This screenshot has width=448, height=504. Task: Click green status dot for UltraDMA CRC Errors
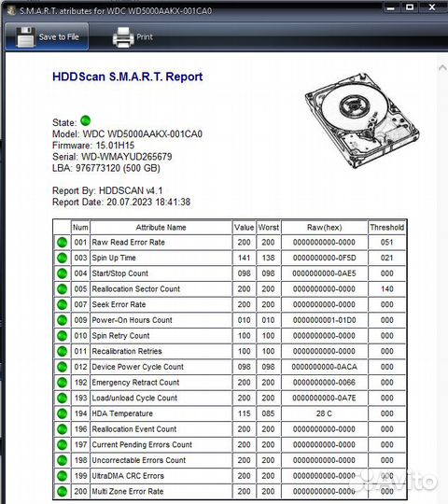[62, 476]
